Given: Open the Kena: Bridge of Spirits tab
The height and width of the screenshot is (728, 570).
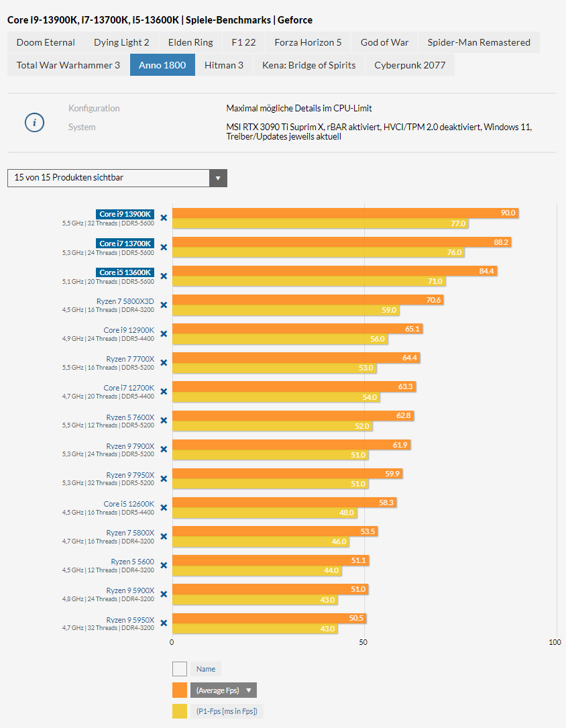Looking at the screenshot, I should point(308,65).
